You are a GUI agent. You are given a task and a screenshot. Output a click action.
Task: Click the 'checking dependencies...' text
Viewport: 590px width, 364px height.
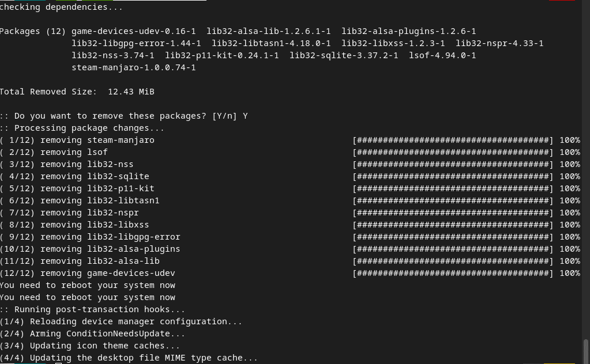61,7
